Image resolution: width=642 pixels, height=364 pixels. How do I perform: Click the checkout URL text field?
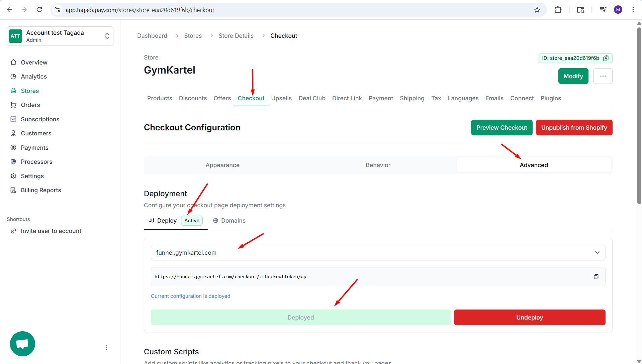378,277
